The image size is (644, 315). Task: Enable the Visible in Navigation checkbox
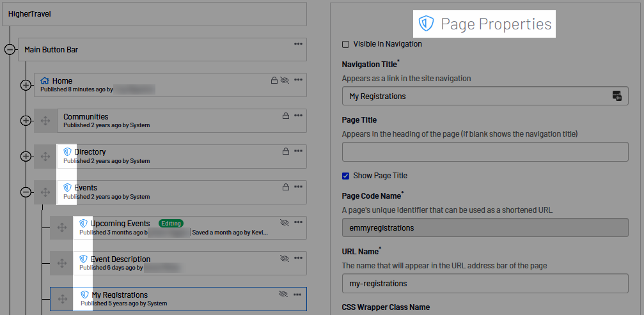pos(346,44)
